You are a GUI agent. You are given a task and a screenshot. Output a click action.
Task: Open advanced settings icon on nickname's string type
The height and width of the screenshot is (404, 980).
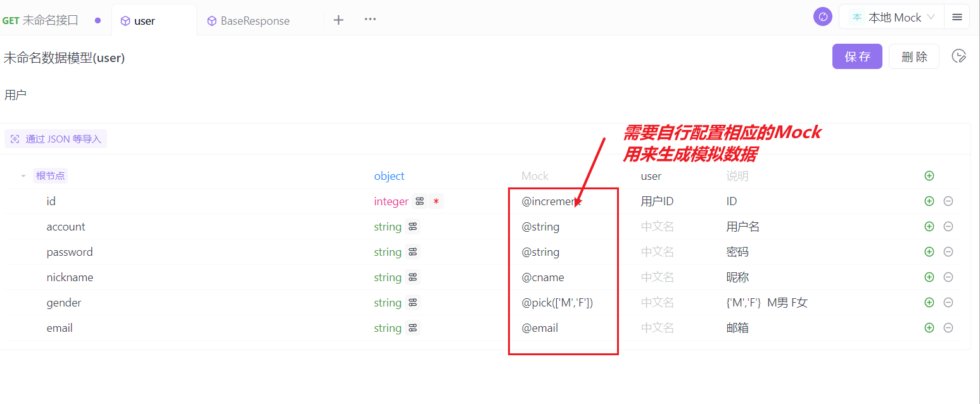point(412,277)
